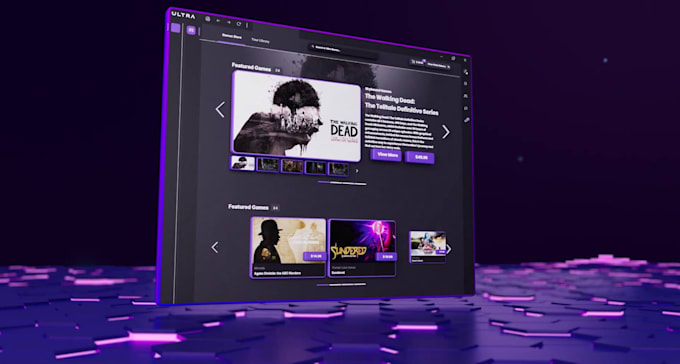Screen dimensions: 680x364
Task: Select the purple square icon in left sidebar
Action: [175, 28]
